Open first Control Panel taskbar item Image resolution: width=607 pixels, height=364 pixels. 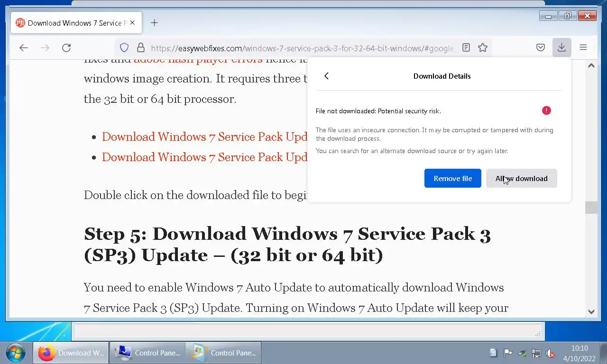pos(147,353)
